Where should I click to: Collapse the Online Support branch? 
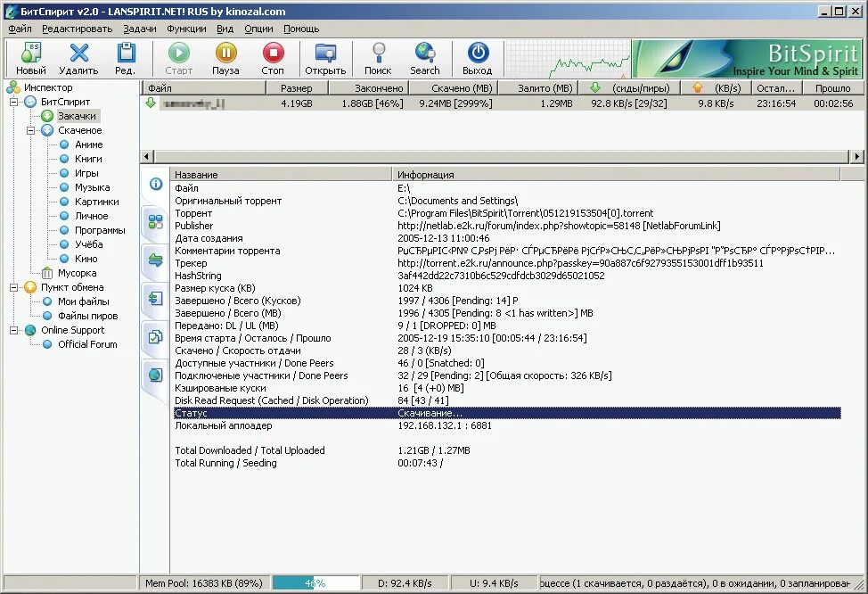coord(14,330)
